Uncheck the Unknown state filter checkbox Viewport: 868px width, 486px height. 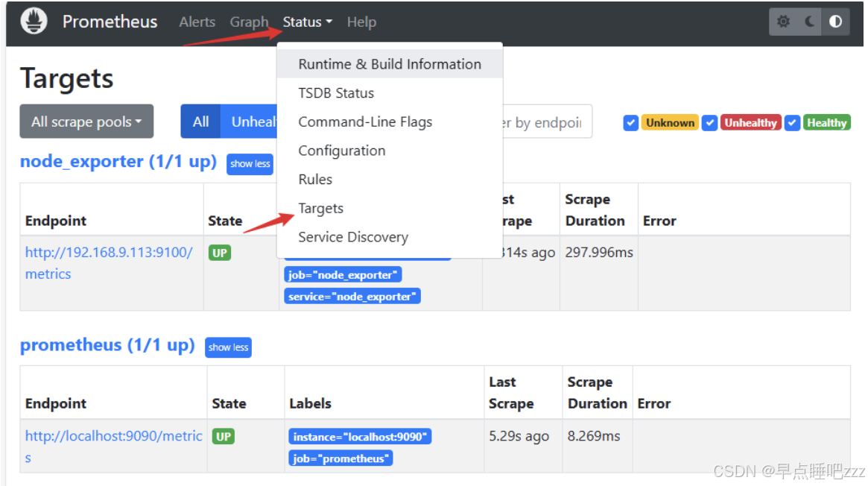pos(630,123)
